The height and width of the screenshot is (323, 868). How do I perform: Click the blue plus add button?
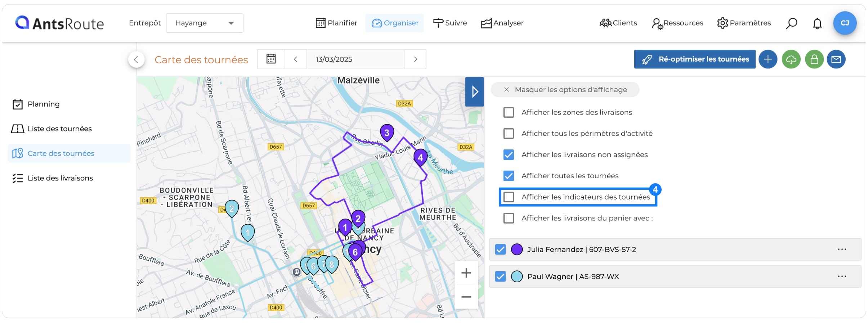tap(768, 59)
